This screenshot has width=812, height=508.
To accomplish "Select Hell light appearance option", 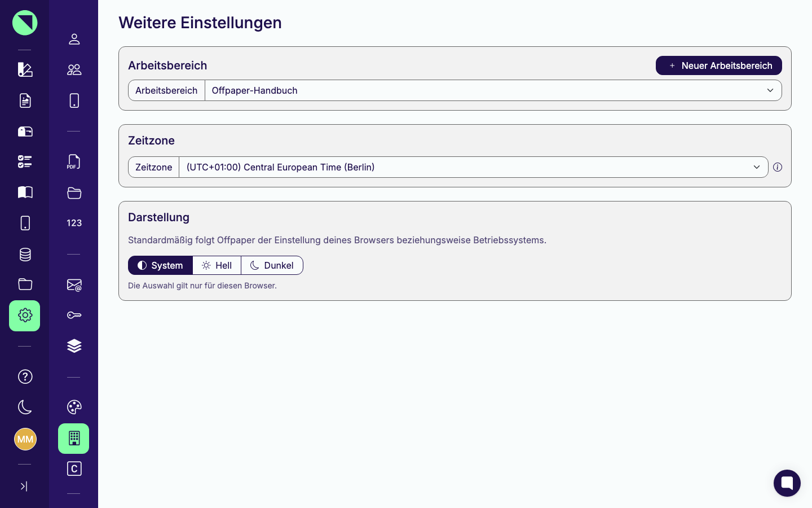I will (217, 265).
